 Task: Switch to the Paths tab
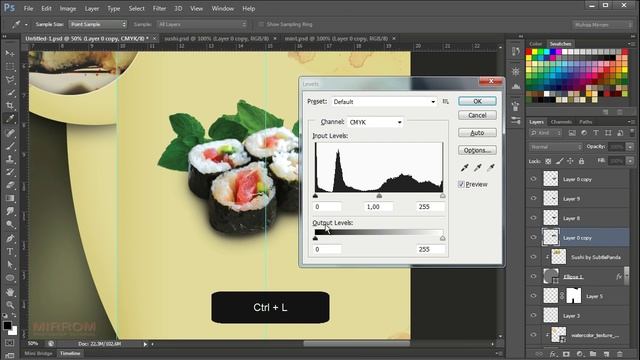point(586,122)
